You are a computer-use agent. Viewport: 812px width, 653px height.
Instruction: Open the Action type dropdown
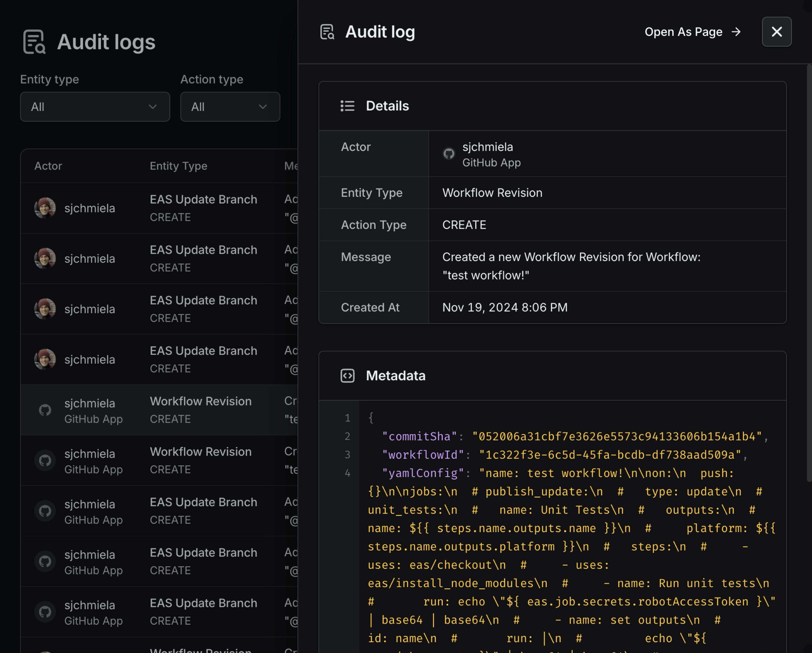tap(230, 107)
